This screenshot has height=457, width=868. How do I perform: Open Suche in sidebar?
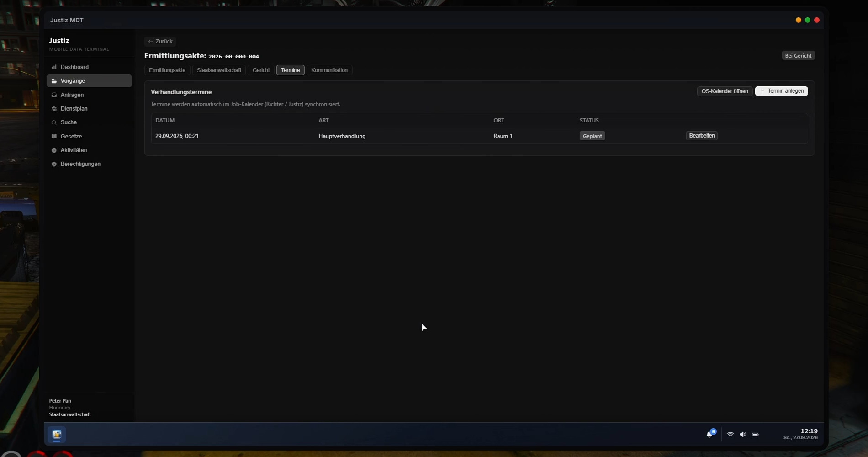point(89,122)
